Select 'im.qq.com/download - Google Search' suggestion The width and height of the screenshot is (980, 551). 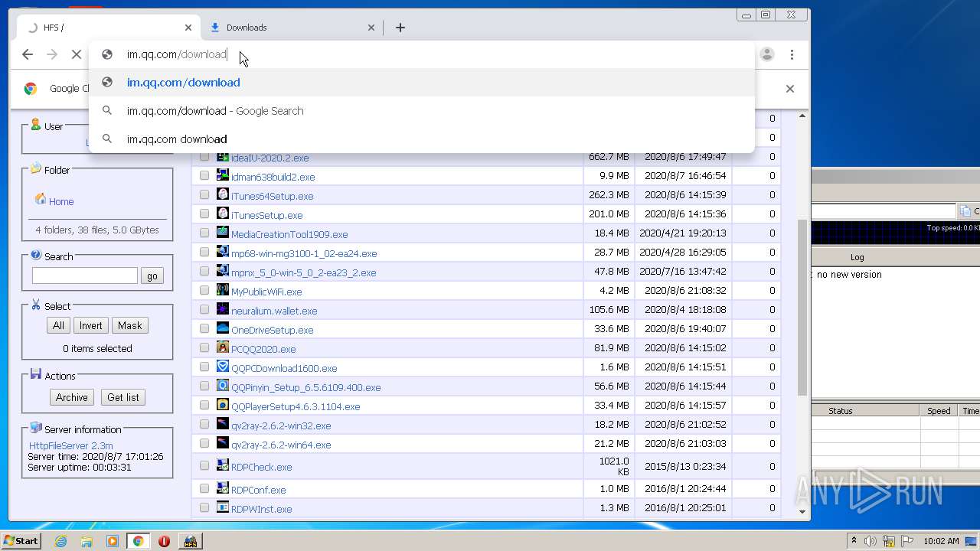tap(422, 111)
